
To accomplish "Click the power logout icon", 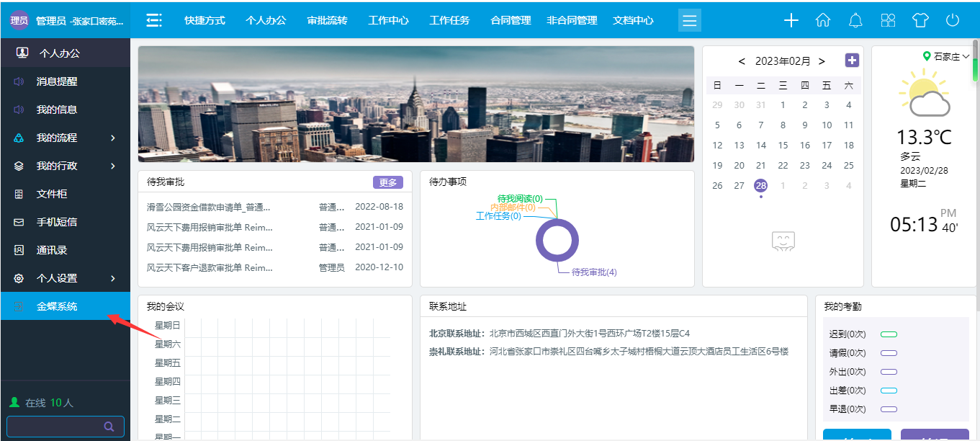I will click(x=953, y=20).
